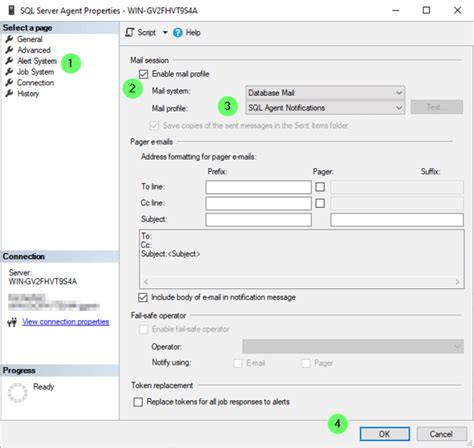Click the SQL Server Agent title bar icon
The image size is (474, 448).
pos(11,10)
